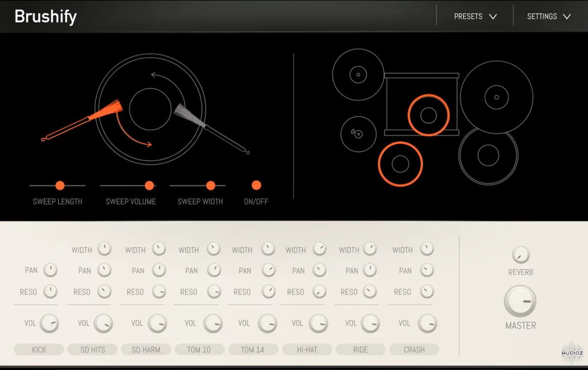The image size is (588, 370).
Task: Click the CRASH PAN knob
Action: (x=427, y=270)
